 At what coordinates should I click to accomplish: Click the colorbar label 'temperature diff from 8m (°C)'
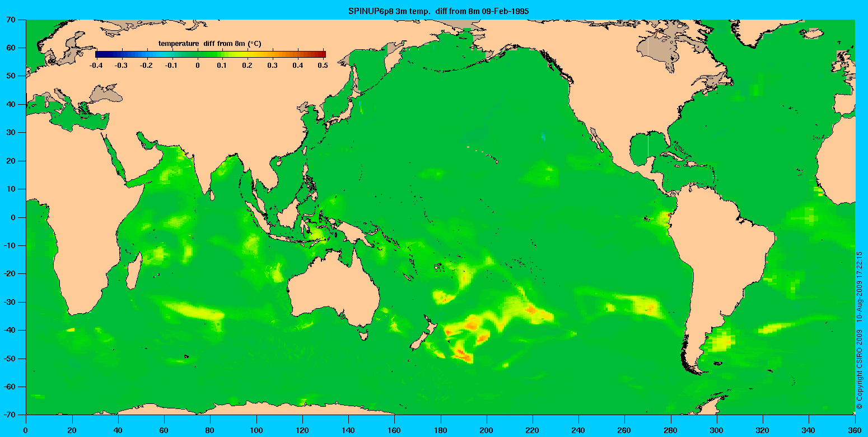click(209, 43)
